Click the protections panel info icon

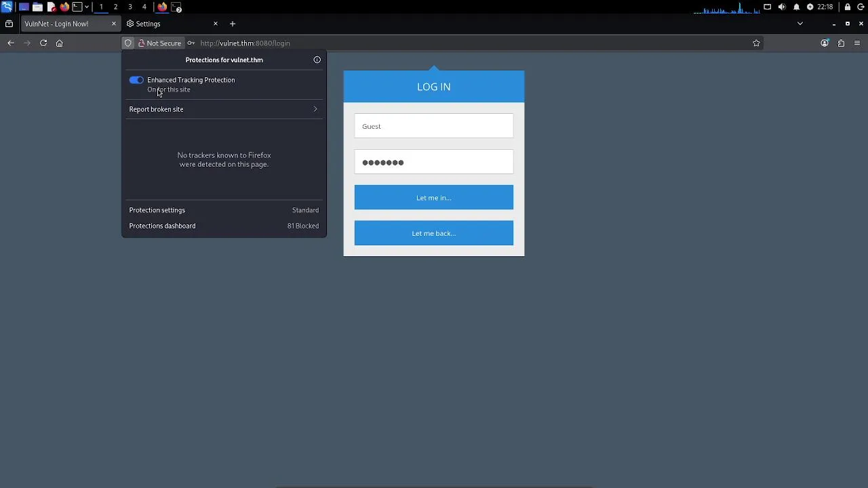tap(317, 60)
